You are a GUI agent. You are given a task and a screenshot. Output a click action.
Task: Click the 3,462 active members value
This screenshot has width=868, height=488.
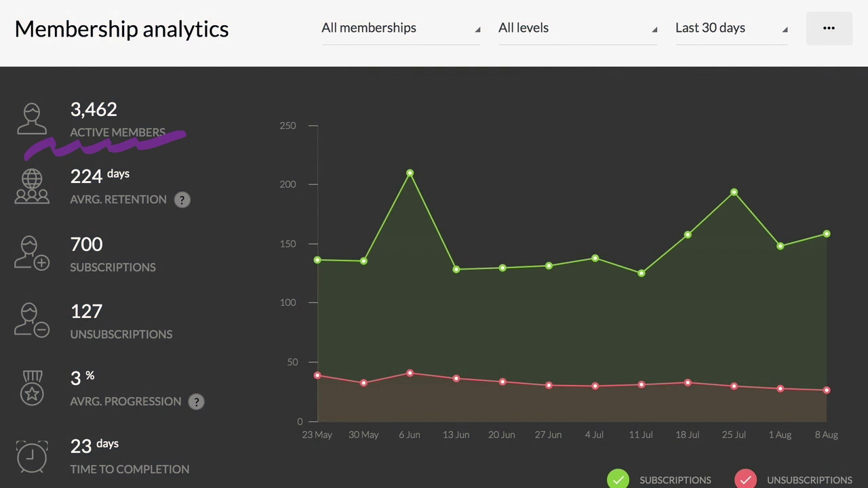94,109
